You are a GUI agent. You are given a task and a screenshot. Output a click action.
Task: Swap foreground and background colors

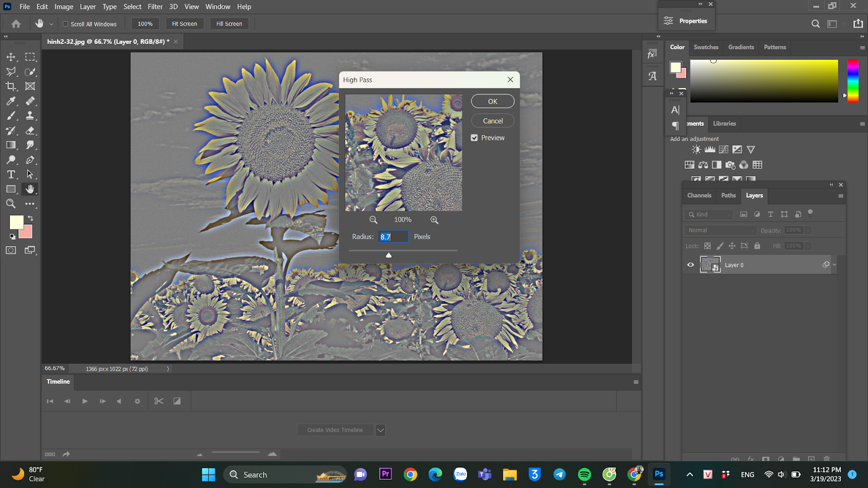(x=30, y=219)
